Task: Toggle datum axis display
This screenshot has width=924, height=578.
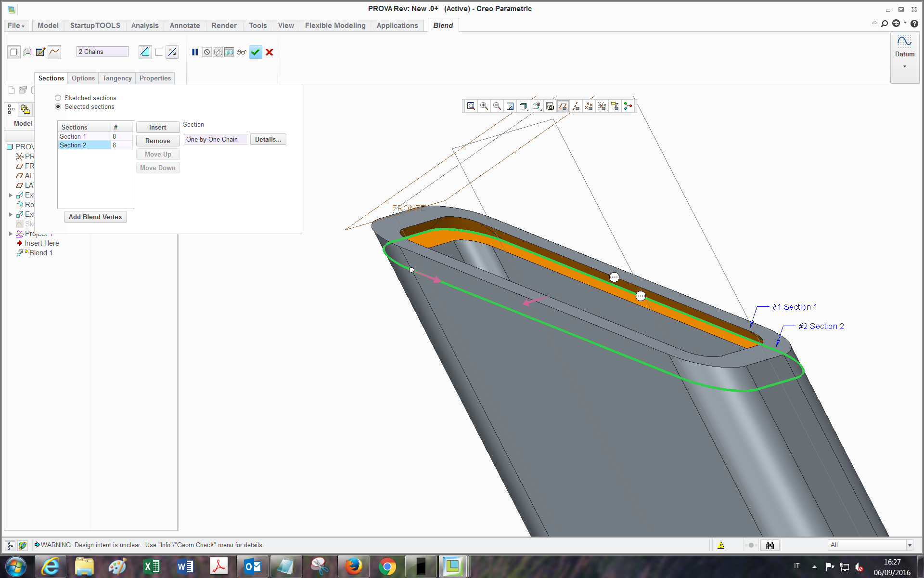Action: click(576, 106)
